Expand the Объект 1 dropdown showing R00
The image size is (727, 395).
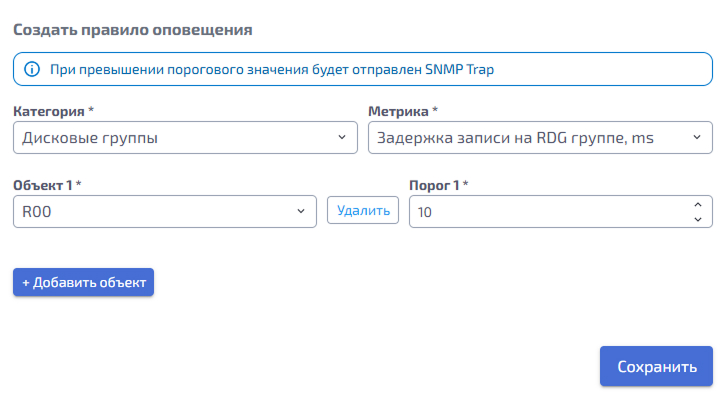pos(165,211)
